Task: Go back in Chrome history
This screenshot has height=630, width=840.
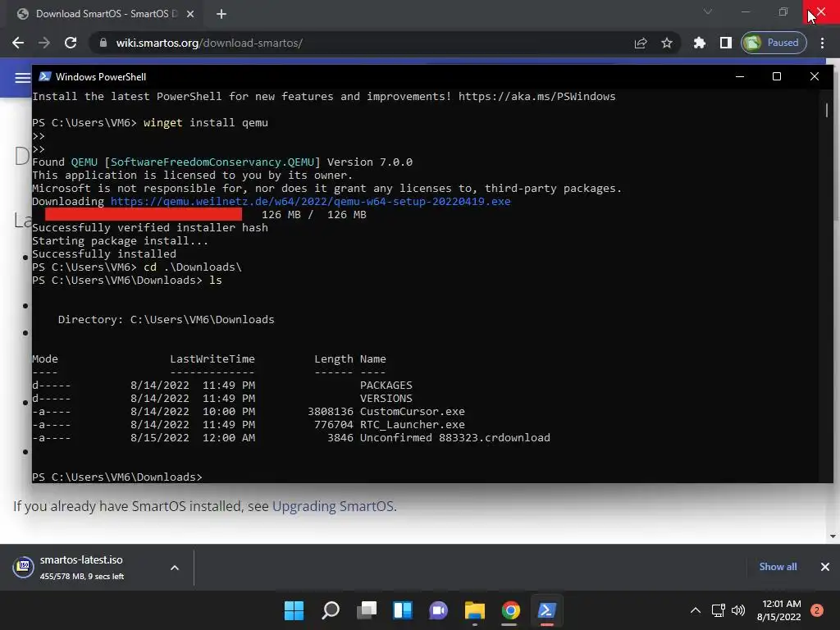Action: click(18, 43)
